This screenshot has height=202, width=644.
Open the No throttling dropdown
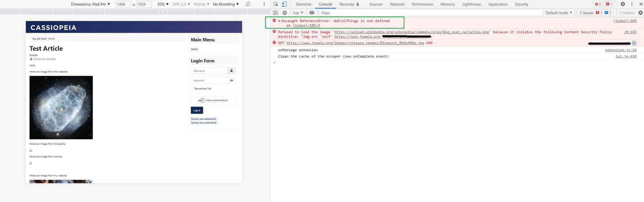[226, 4]
